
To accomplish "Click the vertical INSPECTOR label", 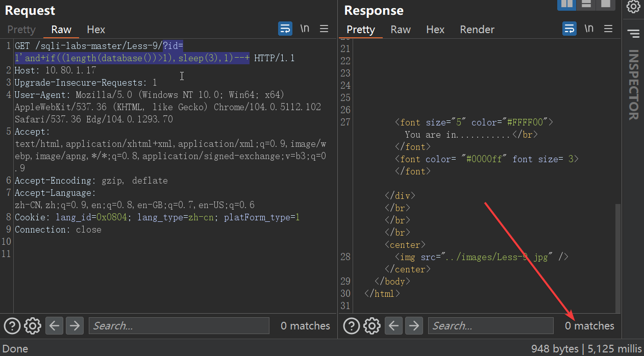I will [x=633, y=85].
